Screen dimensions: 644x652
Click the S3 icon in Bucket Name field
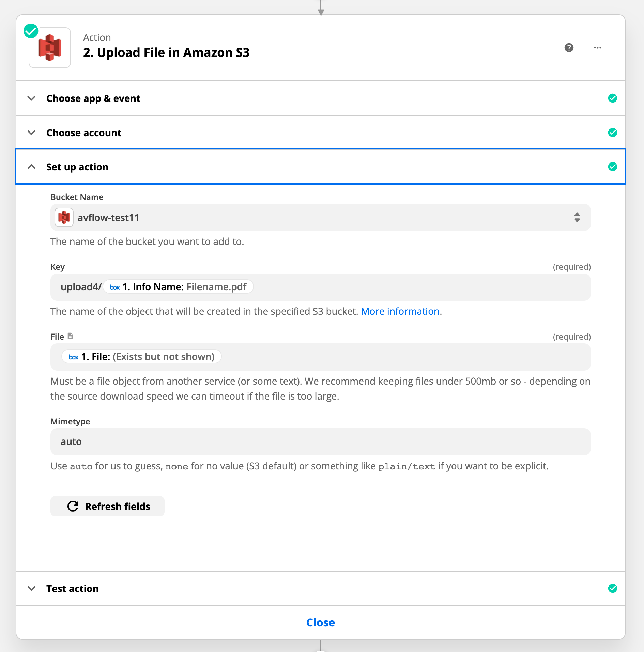64,217
